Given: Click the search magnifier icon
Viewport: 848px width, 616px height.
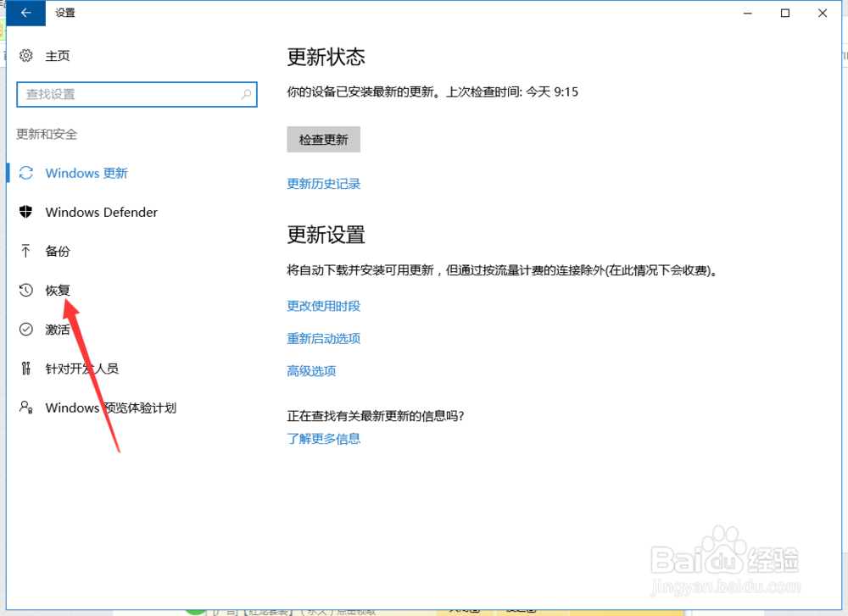Looking at the screenshot, I should (246, 94).
